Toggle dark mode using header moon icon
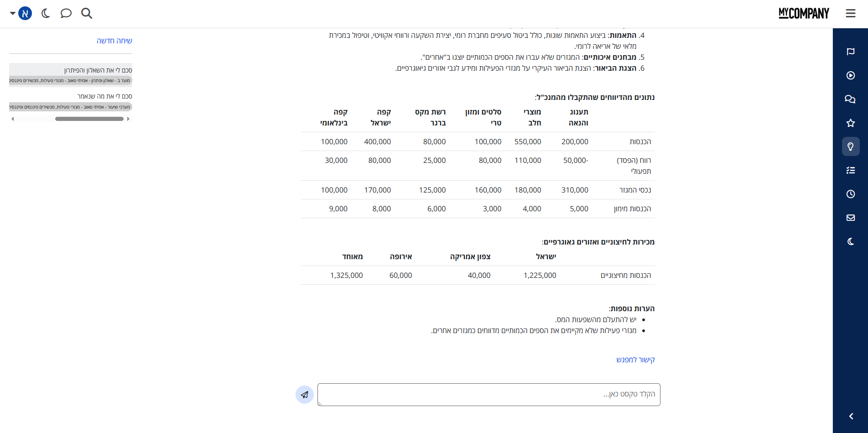868x433 pixels. [46, 13]
